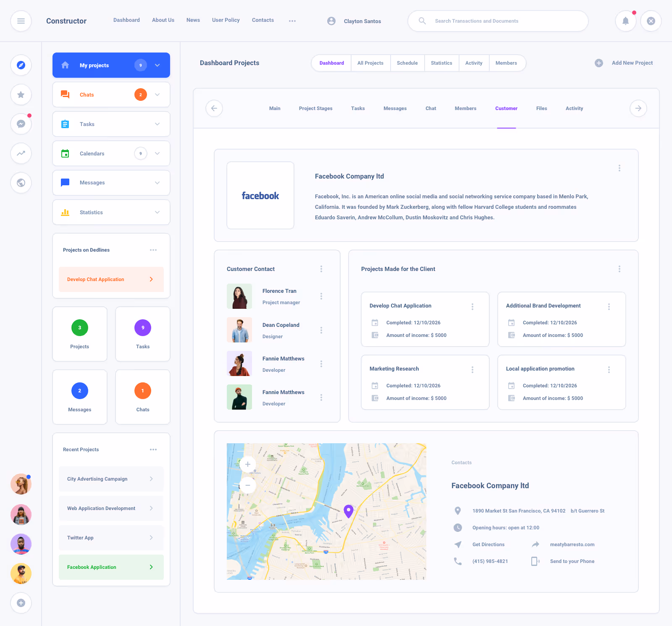This screenshot has height=626, width=672.
Task: Open Facebook Application project arrow
Action: (x=151, y=567)
